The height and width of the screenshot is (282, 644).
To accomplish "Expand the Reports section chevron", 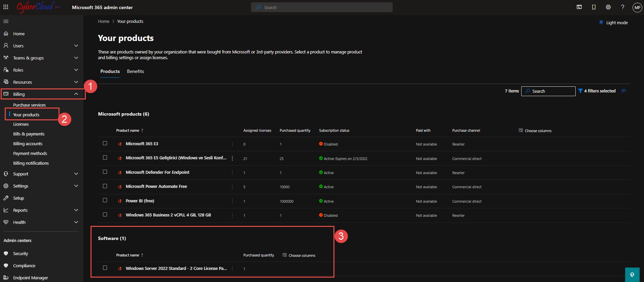I will tap(76, 210).
